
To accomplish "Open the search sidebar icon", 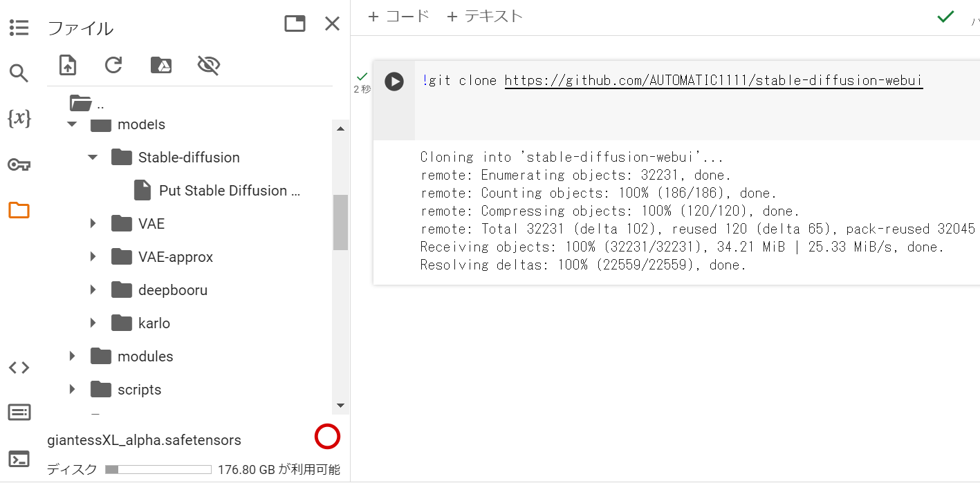I will point(19,73).
